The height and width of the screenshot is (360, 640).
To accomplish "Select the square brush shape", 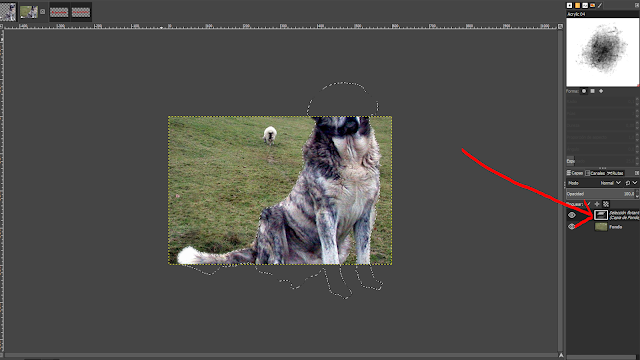I will tap(592, 91).
